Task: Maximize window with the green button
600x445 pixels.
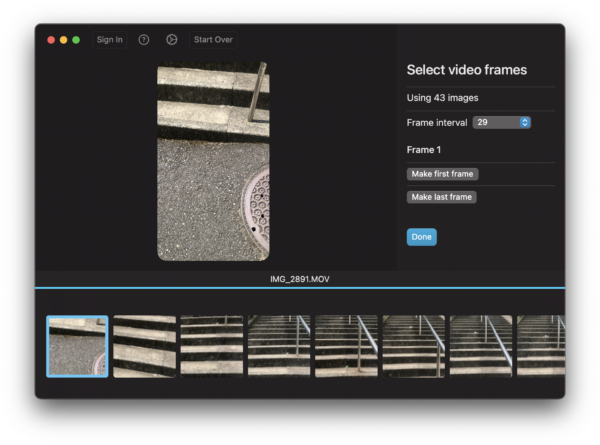Action: point(76,40)
